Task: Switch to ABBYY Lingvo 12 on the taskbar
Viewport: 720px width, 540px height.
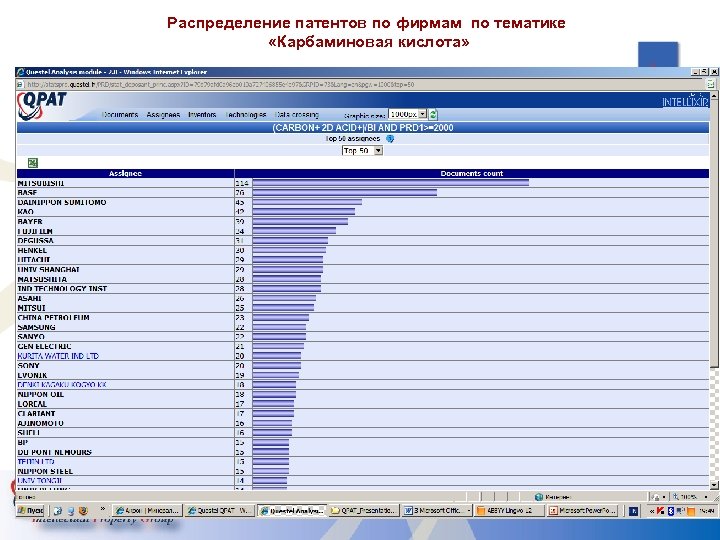Action: [509, 511]
